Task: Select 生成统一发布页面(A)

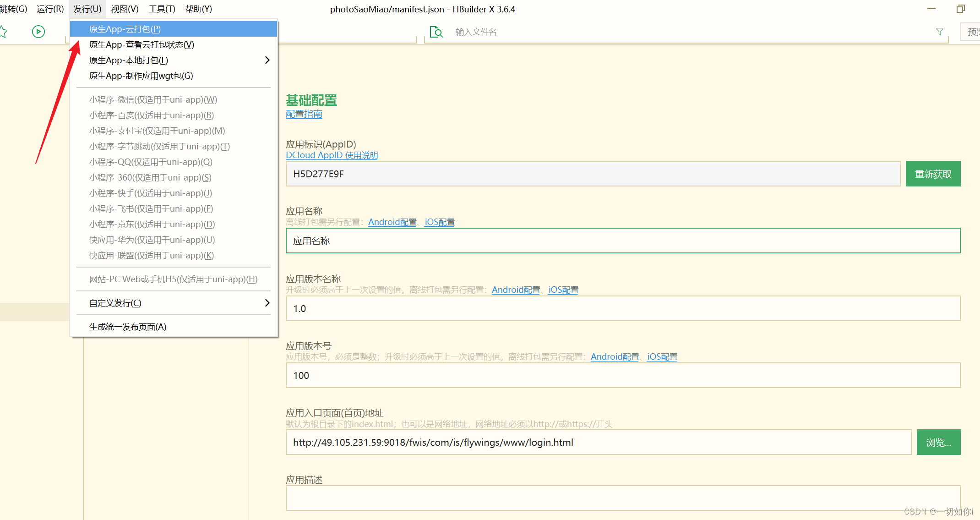Action: (174, 327)
